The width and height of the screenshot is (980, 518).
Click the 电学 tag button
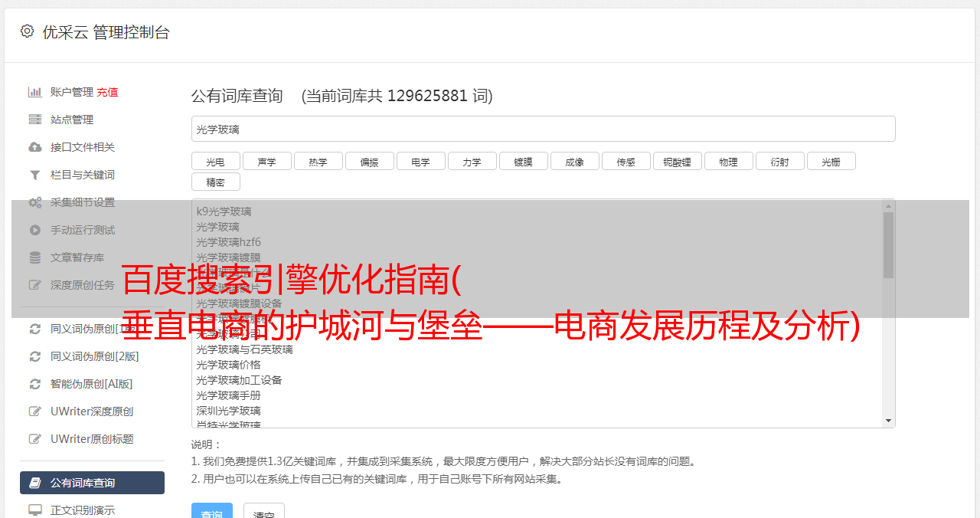pos(420,161)
